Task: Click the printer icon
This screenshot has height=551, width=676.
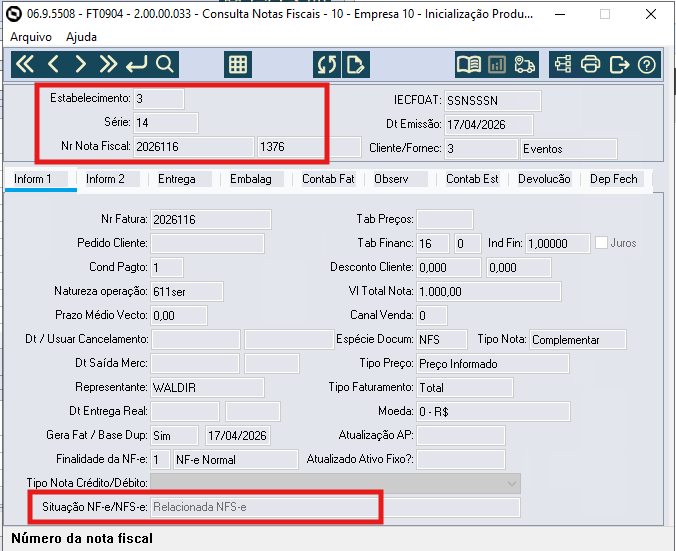Action: point(590,65)
